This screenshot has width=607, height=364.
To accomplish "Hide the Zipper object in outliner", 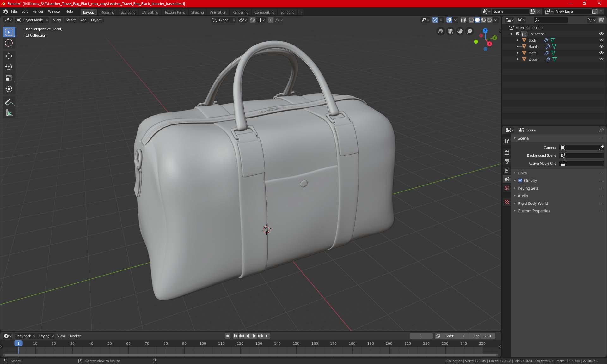I will [601, 59].
